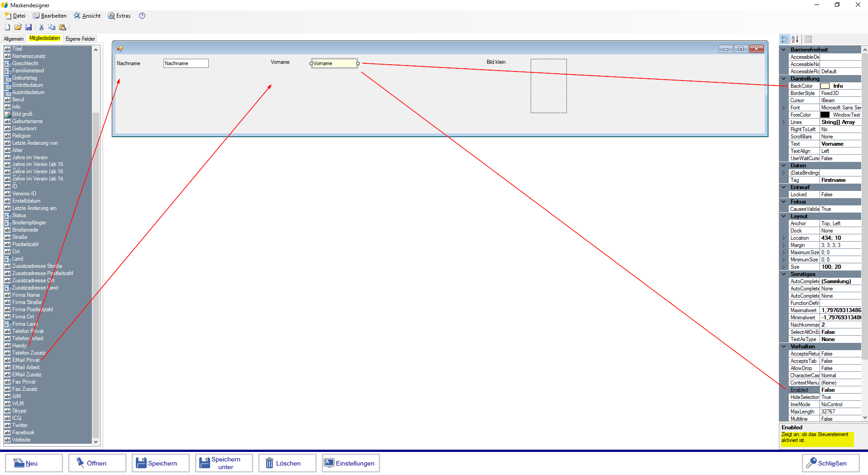Select the Status field icon

7,215
